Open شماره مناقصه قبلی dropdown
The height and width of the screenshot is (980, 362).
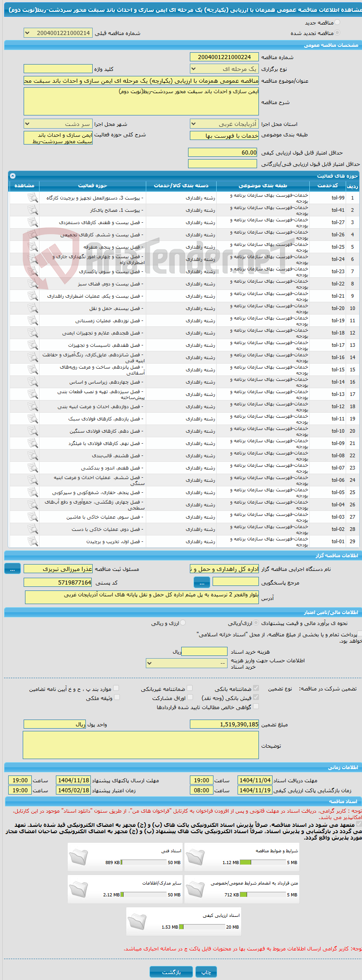click(x=58, y=33)
